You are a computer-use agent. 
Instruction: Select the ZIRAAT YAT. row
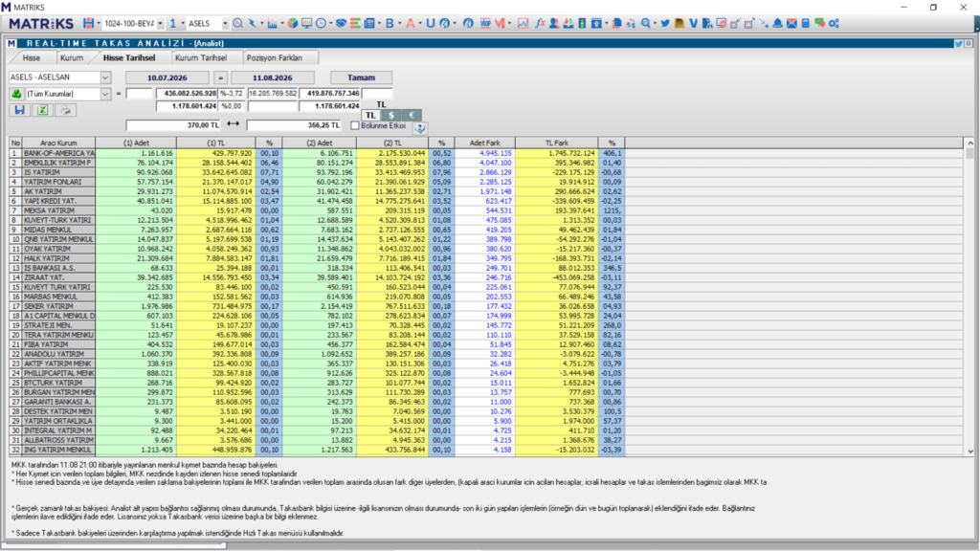(317, 277)
